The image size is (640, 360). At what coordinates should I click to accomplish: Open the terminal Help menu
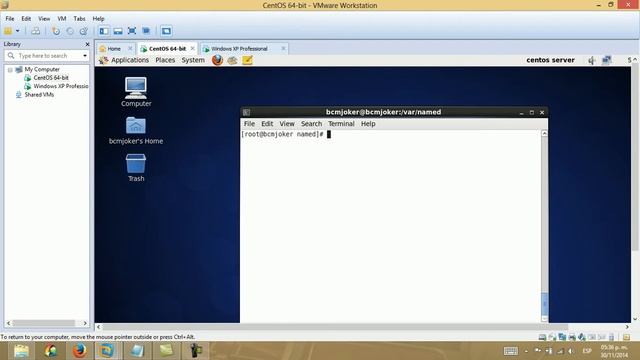(368, 124)
